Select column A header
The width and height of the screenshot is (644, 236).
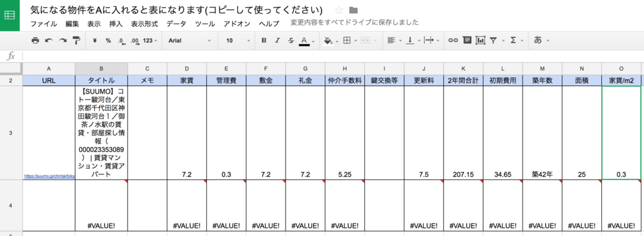click(x=49, y=68)
